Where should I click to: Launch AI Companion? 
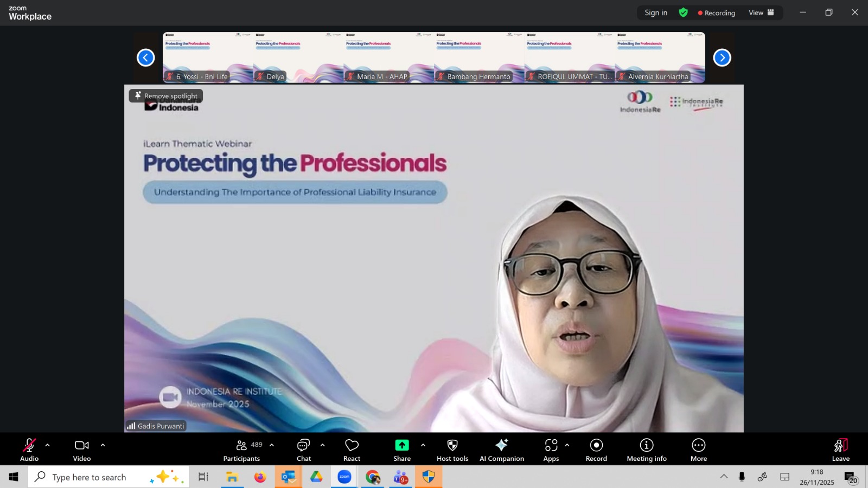click(501, 450)
